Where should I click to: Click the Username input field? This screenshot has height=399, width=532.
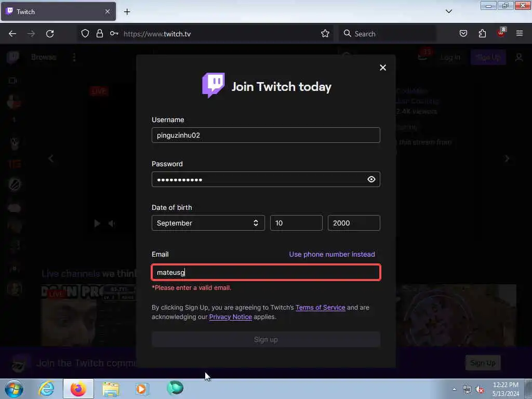point(265,135)
